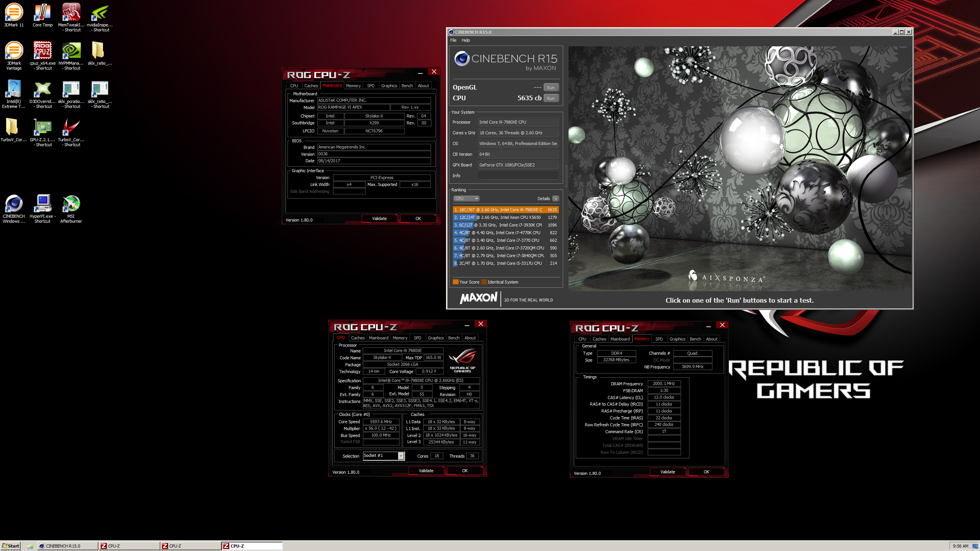Click the Core Speed 5597.6 MHz value
980x551 pixels.
click(381, 422)
